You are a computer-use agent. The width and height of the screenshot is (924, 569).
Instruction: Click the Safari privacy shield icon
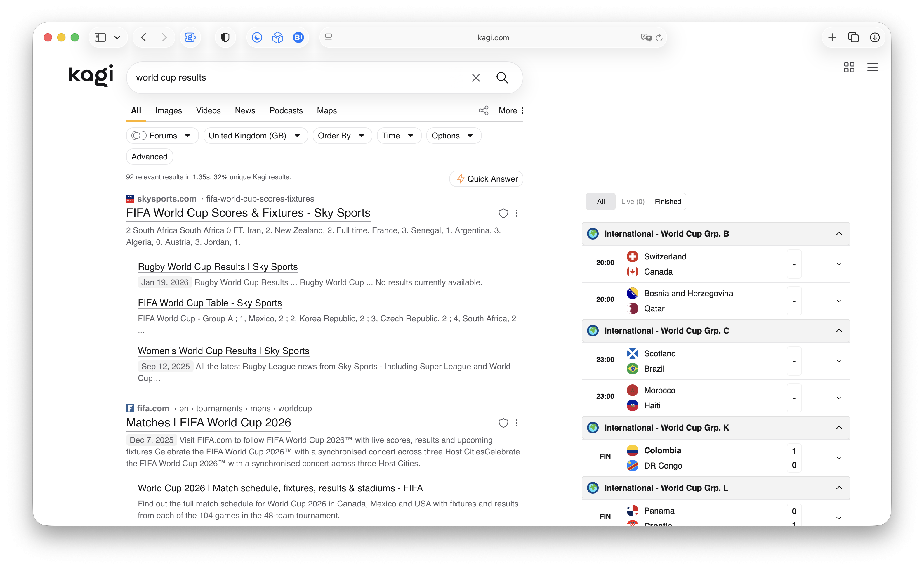[225, 38]
